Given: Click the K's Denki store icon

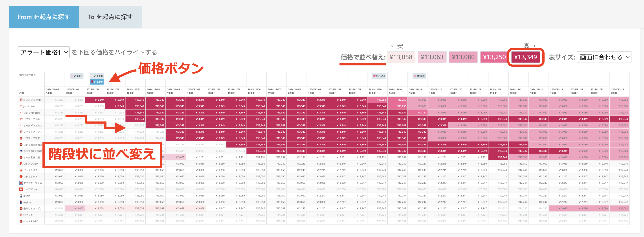Looking at the screenshot, I should pos(21,189).
